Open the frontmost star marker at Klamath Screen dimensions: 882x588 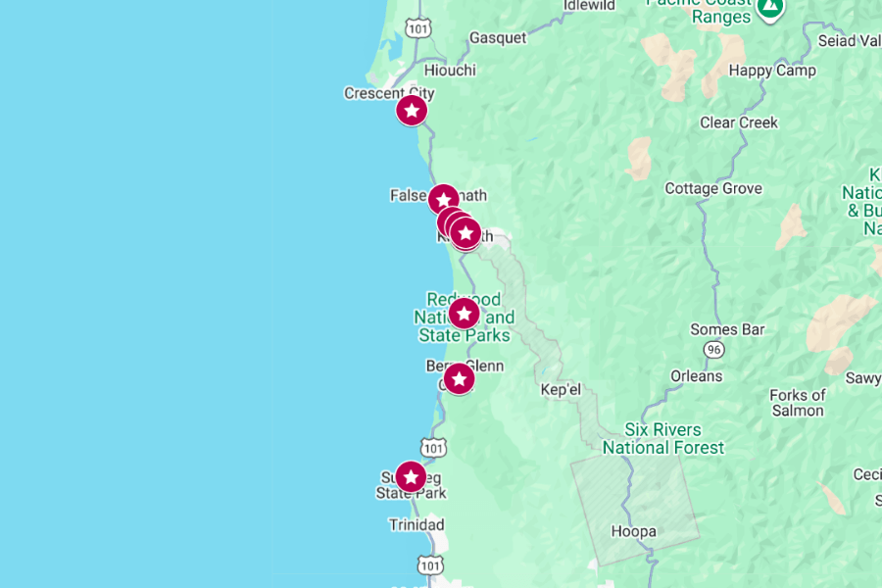coord(465,233)
